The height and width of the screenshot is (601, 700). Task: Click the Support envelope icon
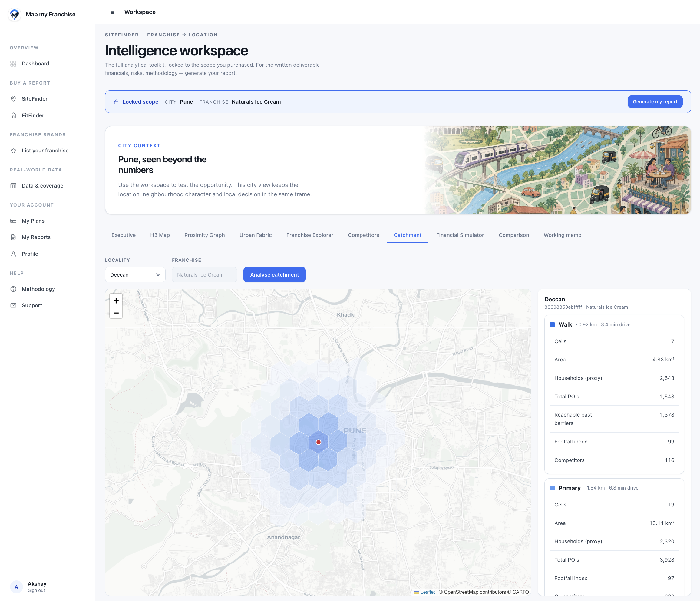(x=13, y=305)
